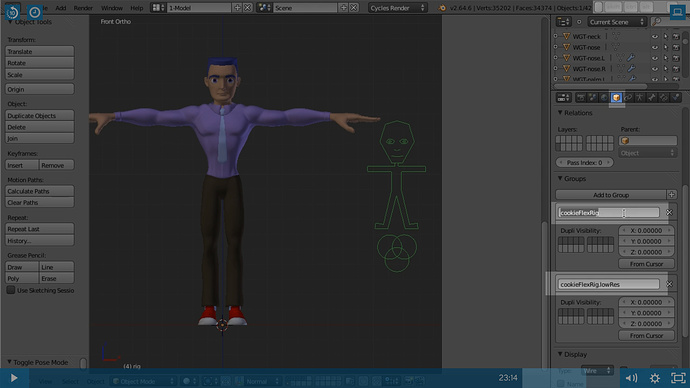
Task: Open the Render properties camera tab
Action: [580, 98]
